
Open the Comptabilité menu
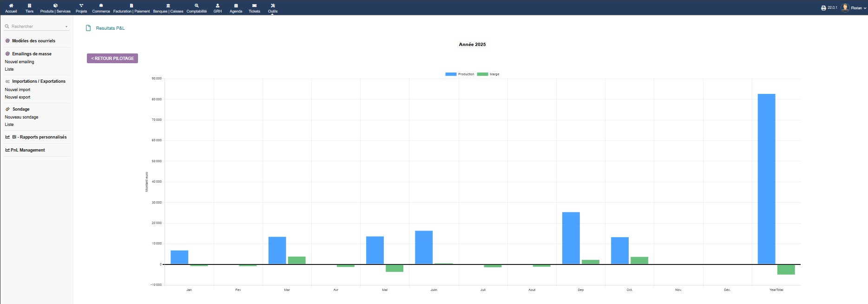click(197, 8)
